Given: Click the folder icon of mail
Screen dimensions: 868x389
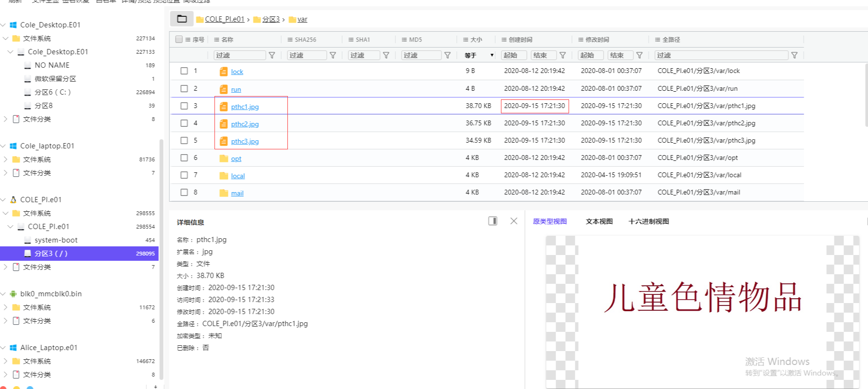Looking at the screenshot, I should point(224,193).
